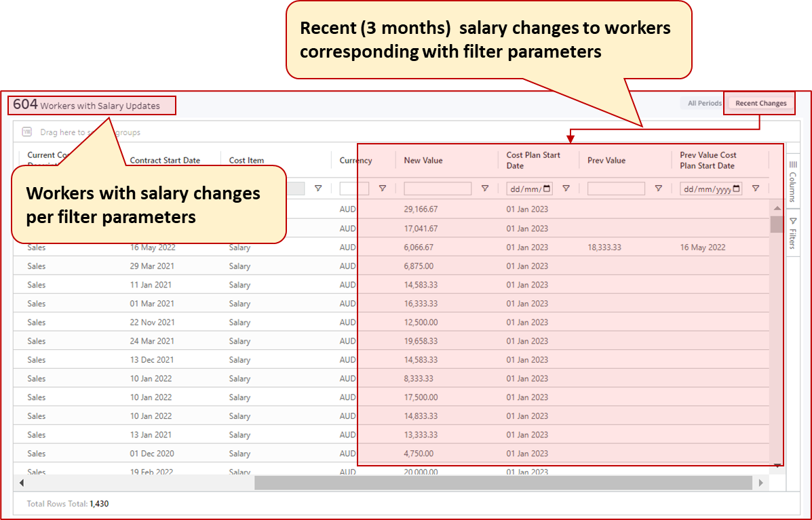This screenshot has width=812, height=520.
Task: Open Prev Value column's filter funnel
Action: (x=659, y=188)
